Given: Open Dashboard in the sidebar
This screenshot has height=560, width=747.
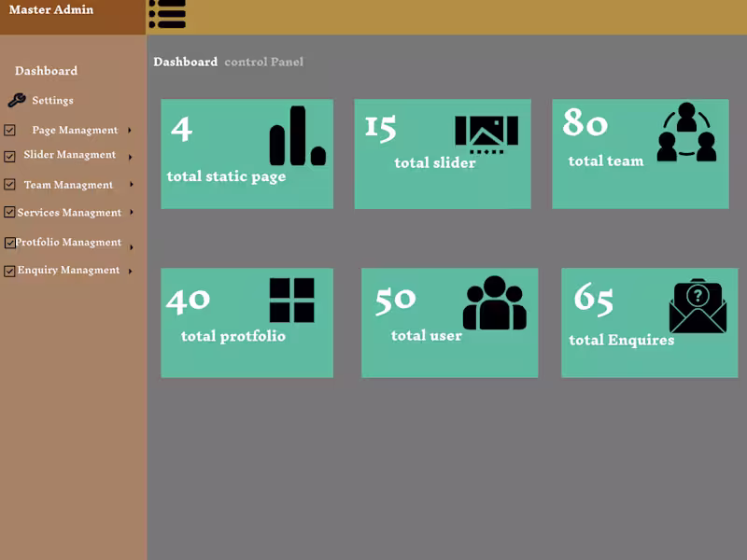Looking at the screenshot, I should coord(46,71).
